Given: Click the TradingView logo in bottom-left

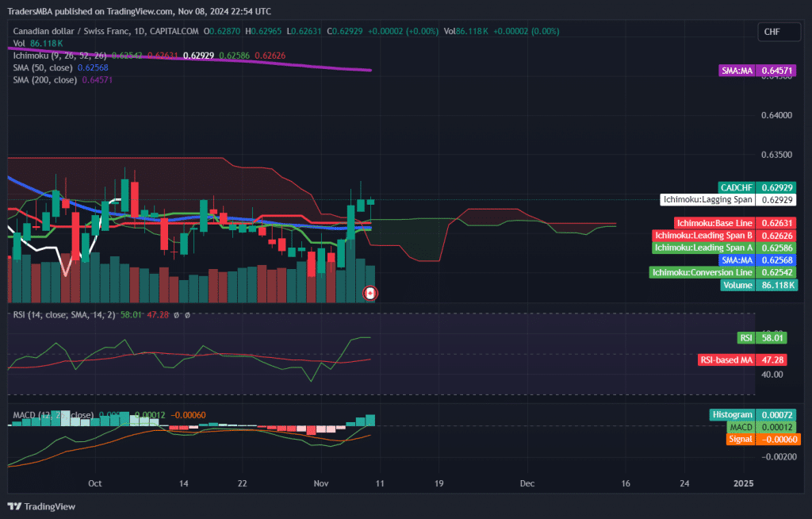Looking at the screenshot, I should click(x=41, y=506).
